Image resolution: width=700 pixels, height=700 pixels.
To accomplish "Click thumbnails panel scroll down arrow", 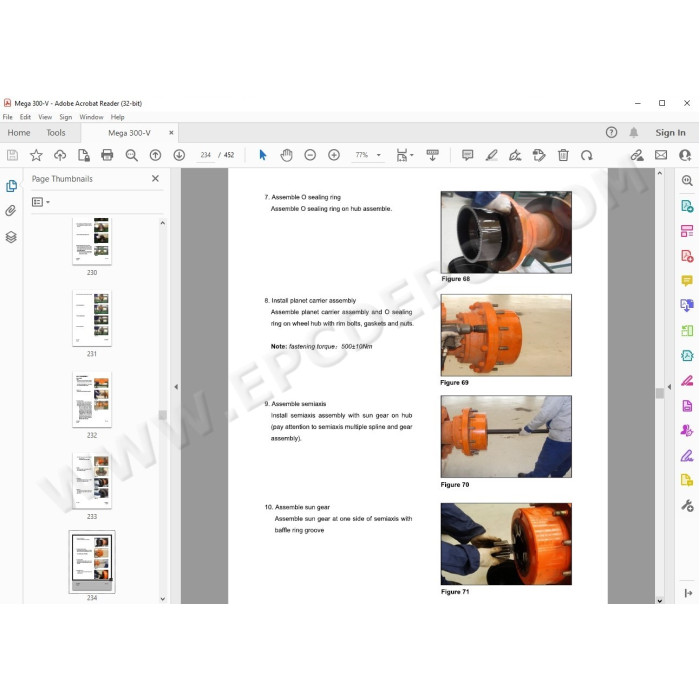I will click(x=162, y=599).
